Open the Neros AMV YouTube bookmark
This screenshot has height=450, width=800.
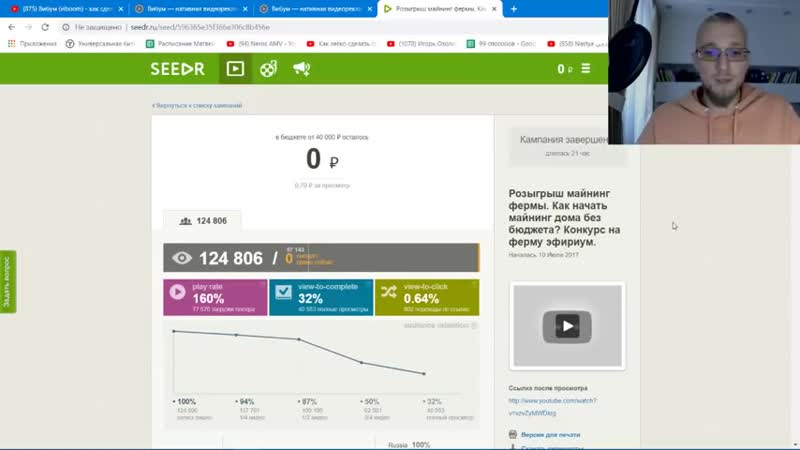click(261, 44)
